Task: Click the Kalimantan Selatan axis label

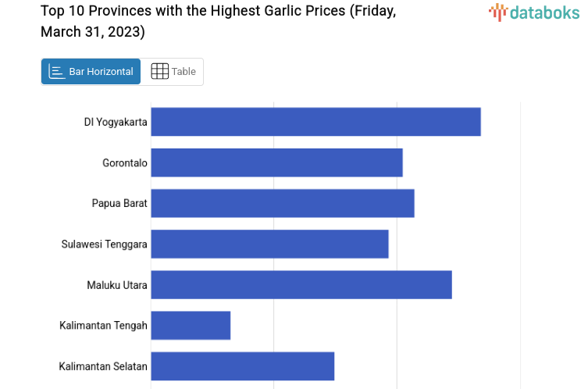Action: point(103,366)
